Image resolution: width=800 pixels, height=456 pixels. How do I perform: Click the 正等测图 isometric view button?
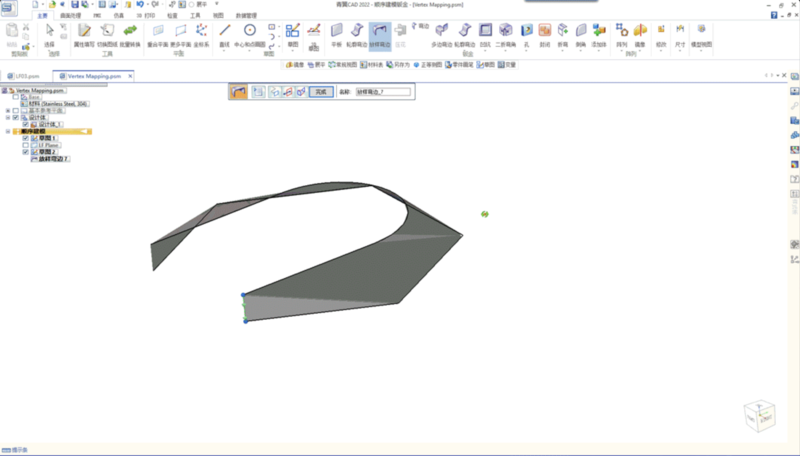[x=428, y=64]
